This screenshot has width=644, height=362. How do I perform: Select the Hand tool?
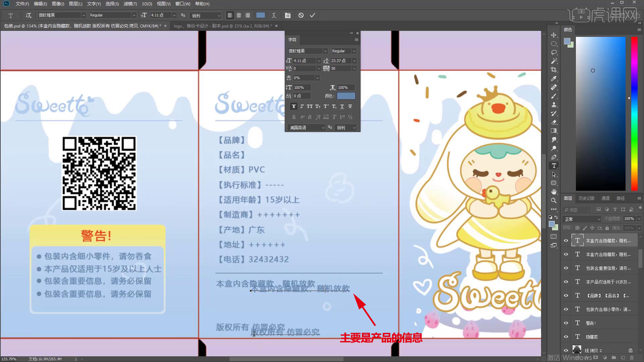click(x=554, y=192)
